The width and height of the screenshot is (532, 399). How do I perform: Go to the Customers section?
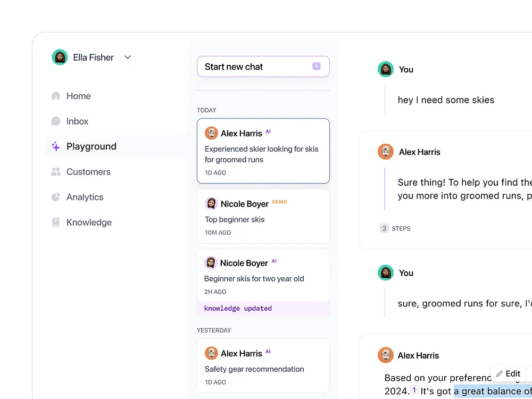[x=88, y=172]
